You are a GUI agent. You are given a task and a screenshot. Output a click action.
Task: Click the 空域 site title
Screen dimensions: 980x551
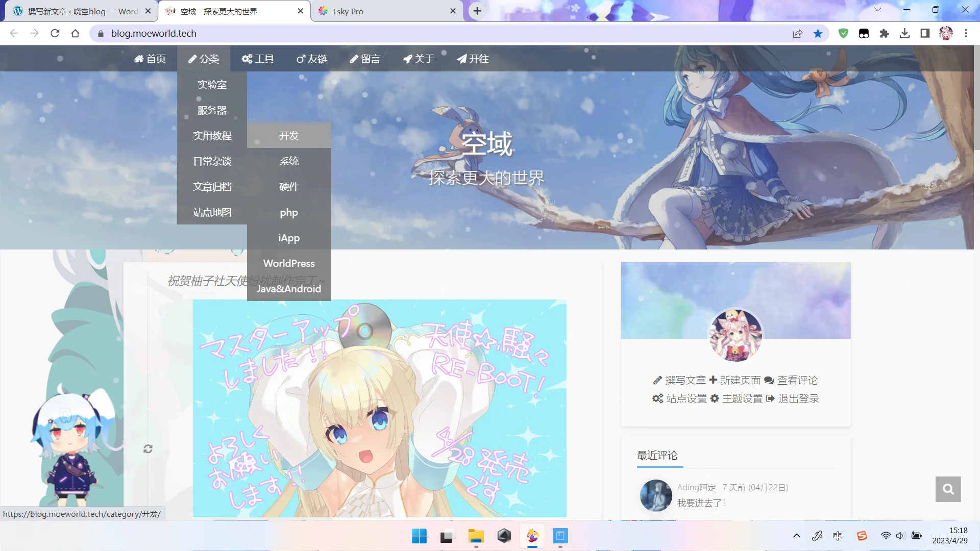pyautogui.click(x=487, y=143)
